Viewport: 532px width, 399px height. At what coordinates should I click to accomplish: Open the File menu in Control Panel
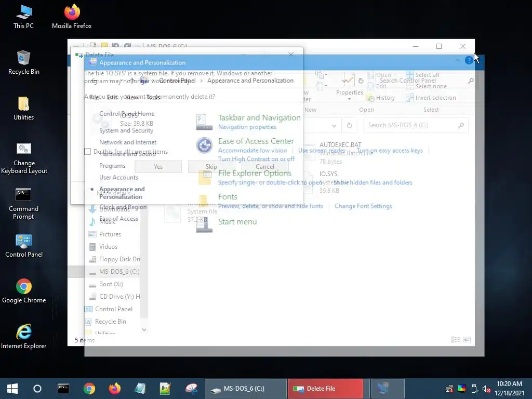[94, 97]
